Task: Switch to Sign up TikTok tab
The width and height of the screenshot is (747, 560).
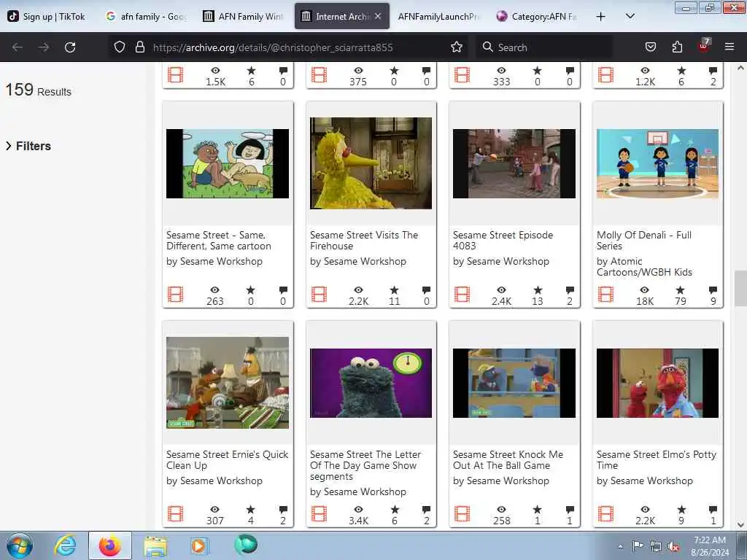Action: click(46, 16)
